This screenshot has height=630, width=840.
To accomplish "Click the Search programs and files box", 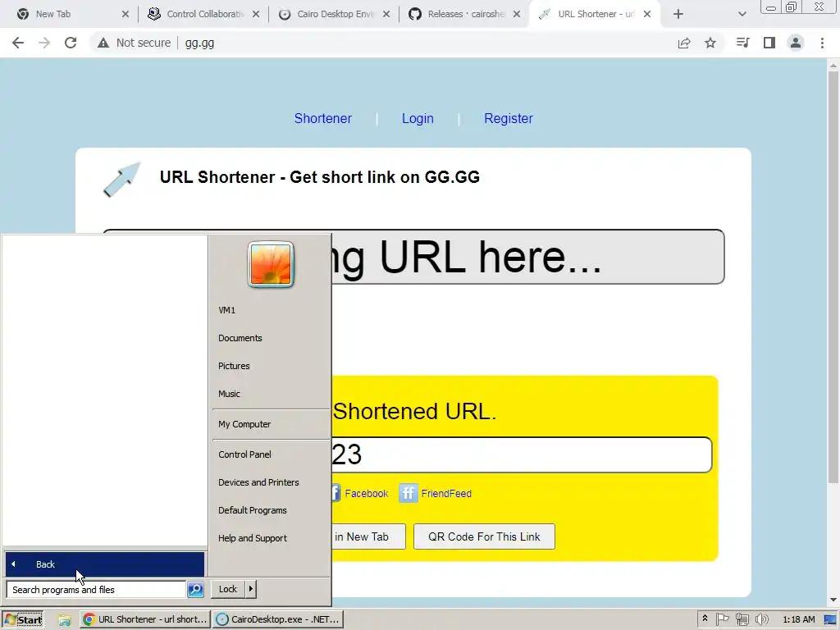I will click(x=96, y=590).
